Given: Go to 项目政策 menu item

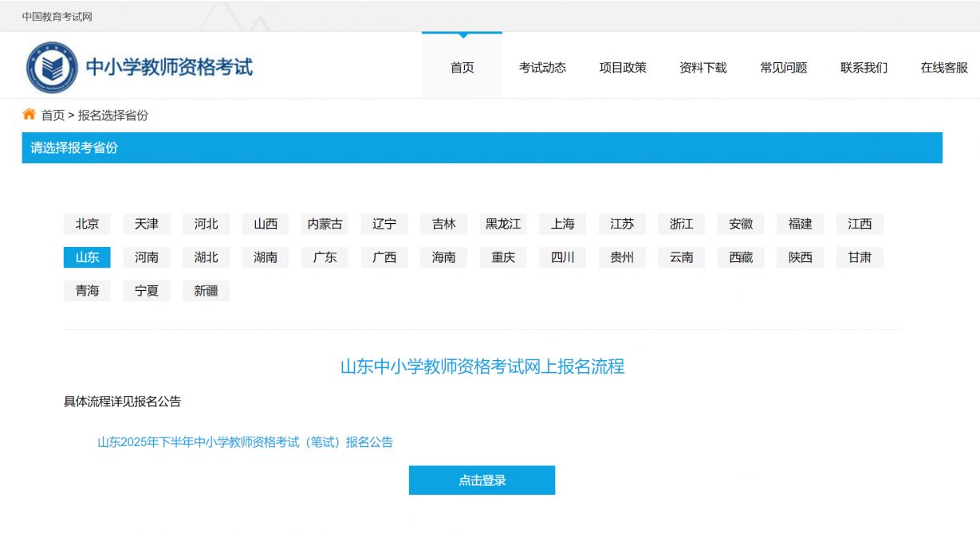Looking at the screenshot, I should (x=623, y=68).
